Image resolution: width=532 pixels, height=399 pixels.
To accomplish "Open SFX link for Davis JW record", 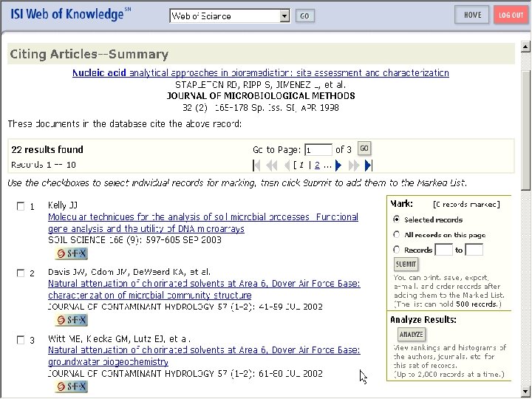I will [x=71, y=320].
